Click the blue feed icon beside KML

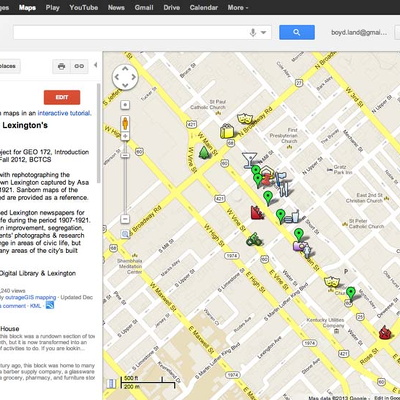(x=50, y=305)
